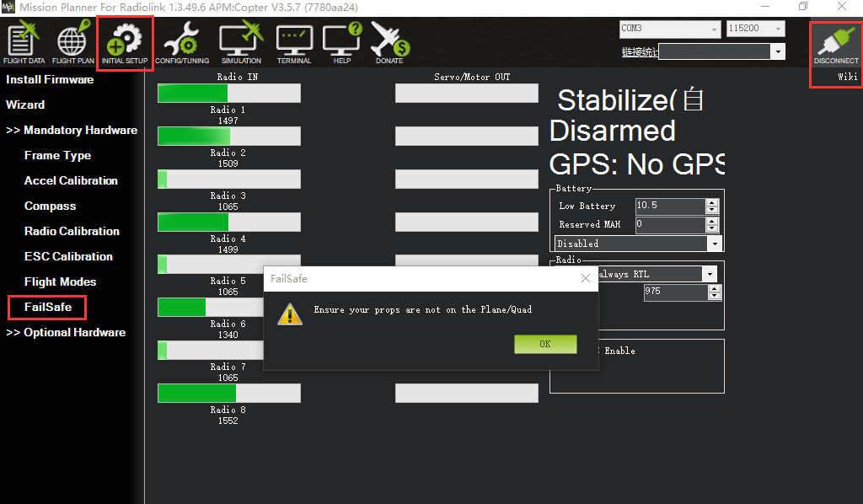Open the Help monitor icon

coord(342,44)
